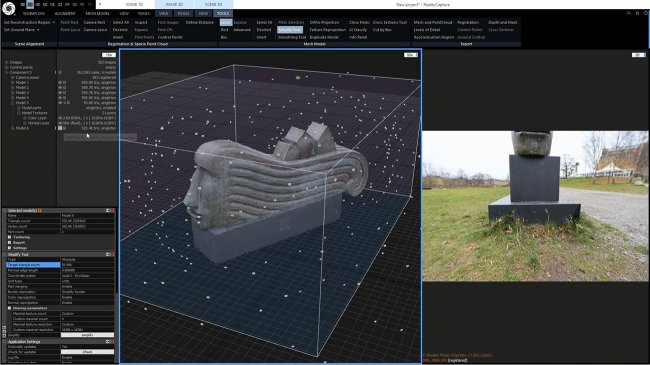Toggle visibility eye for Model 1
650x365 pixels.
tap(60, 83)
